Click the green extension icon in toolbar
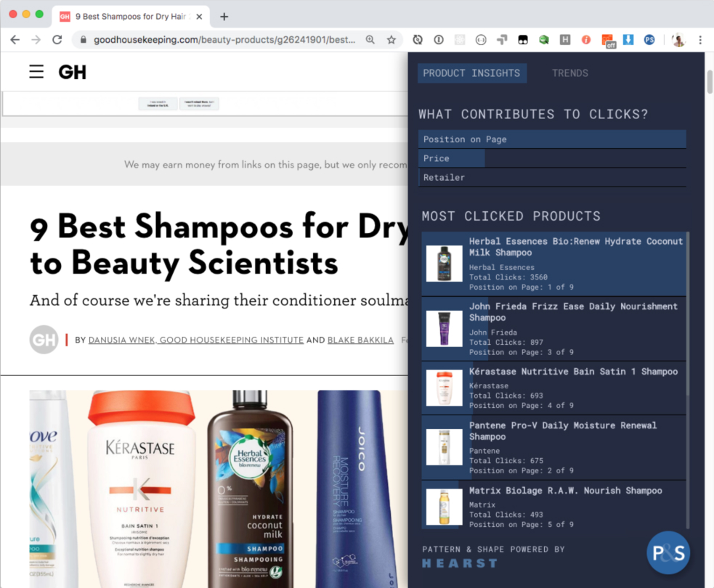Screen dimensions: 714x588 (x=544, y=40)
